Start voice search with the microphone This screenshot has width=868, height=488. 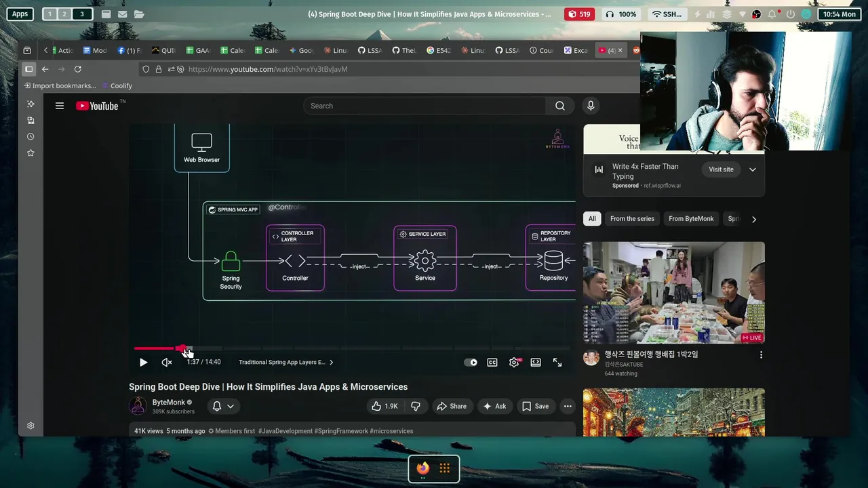(591, 106)
